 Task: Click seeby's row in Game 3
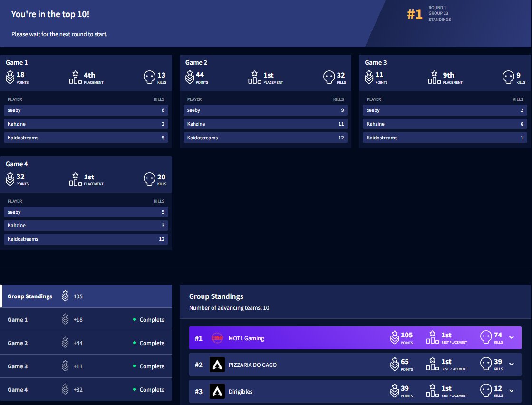point(445,110)
